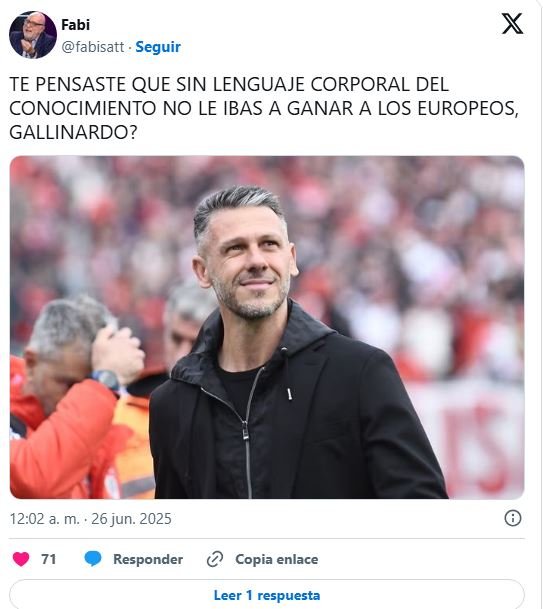Click the Copia enlace text
The image size is (543, 609).
click(277, 559)
